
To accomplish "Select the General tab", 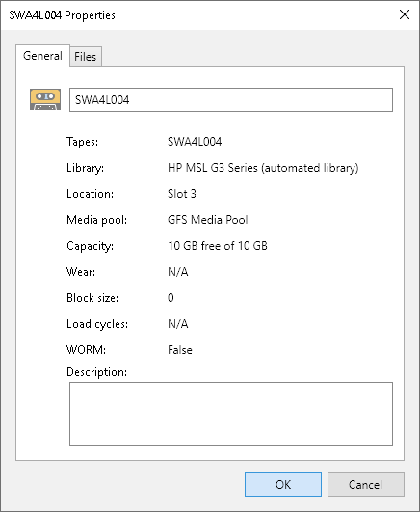I will 42,56.
